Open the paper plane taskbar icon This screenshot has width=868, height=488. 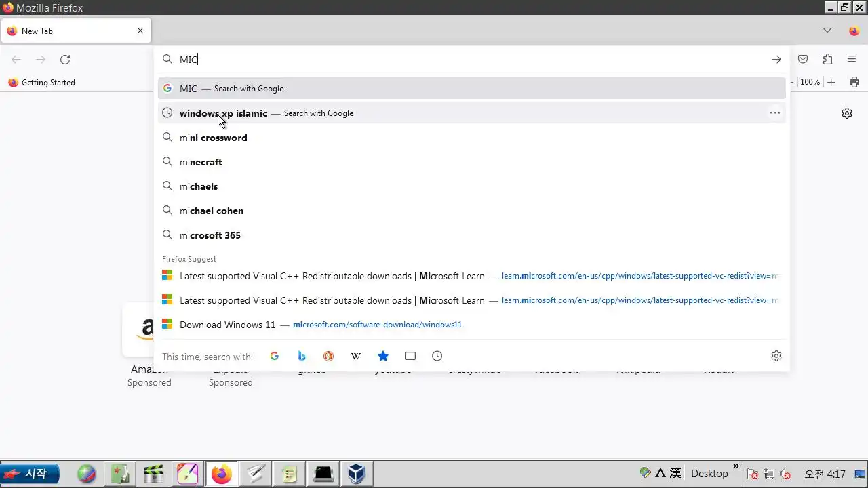[256, 474]
